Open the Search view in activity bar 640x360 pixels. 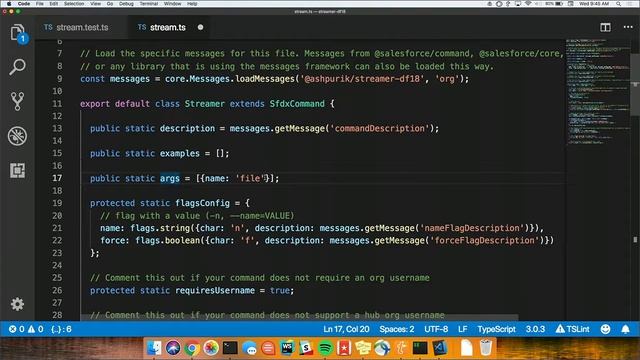click(18, 67)
